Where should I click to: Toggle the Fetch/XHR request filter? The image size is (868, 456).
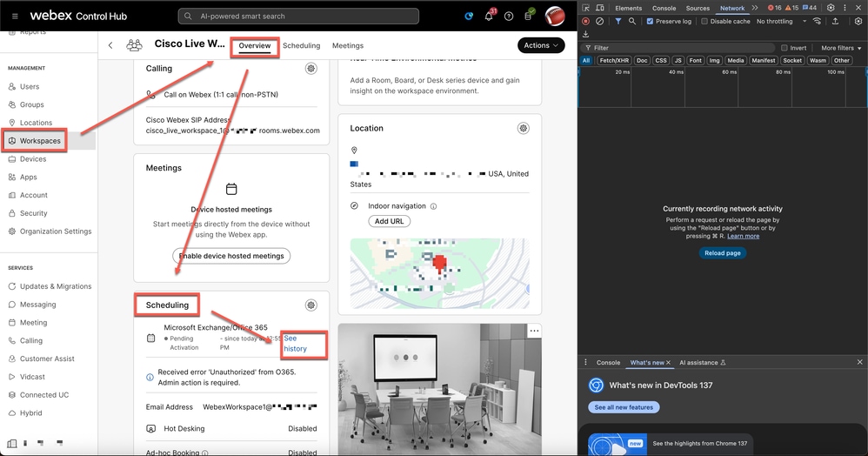point(614,60)
